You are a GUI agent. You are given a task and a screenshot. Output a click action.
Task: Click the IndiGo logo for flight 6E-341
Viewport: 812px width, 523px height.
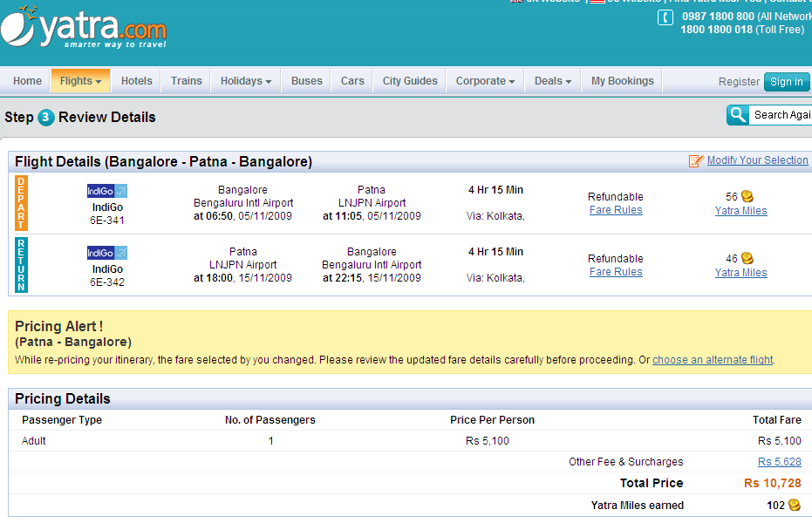(107, 191)
